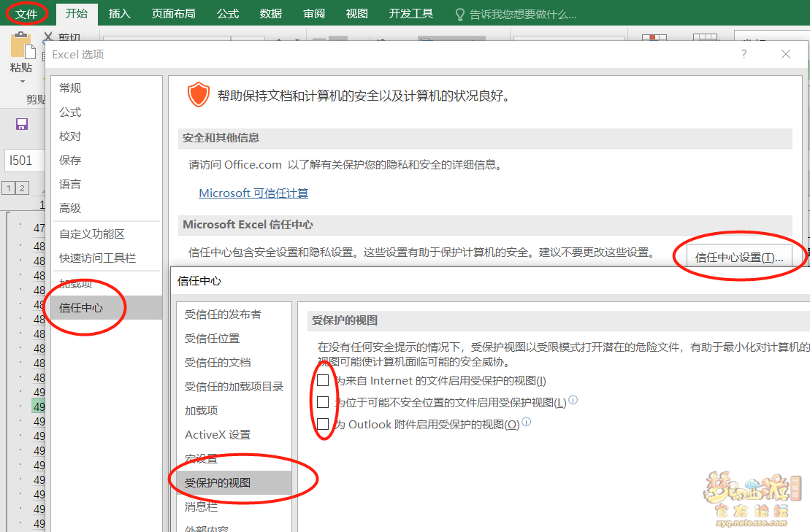Click info icon beside unsafe locations option

[x=573, y=400]
